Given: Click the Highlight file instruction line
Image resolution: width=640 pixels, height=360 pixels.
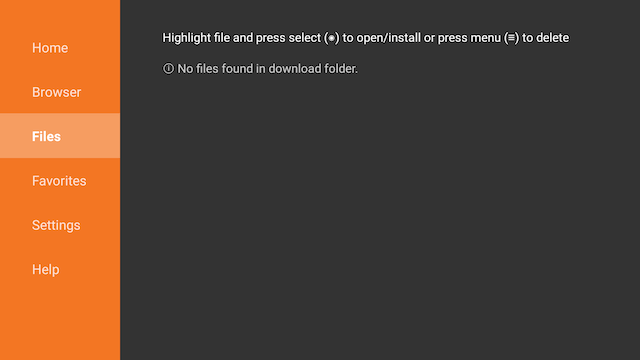Looking at the screenshot, I should 365,38.
